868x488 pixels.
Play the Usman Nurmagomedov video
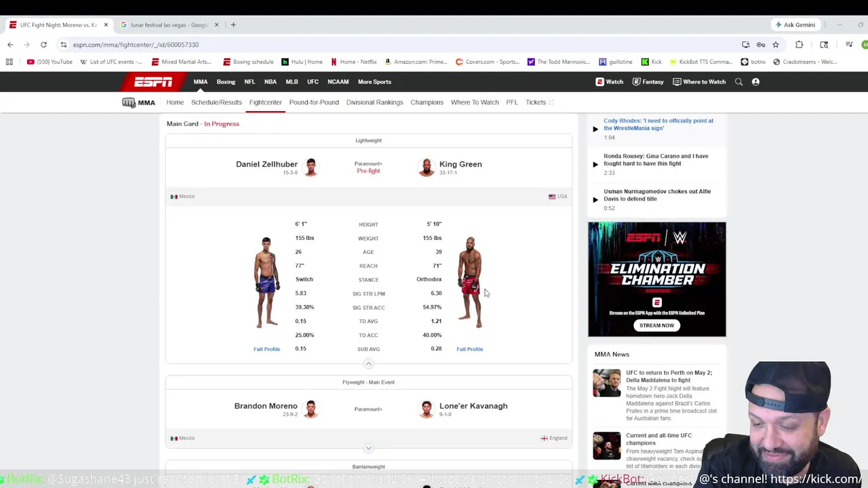pos(595,199)
